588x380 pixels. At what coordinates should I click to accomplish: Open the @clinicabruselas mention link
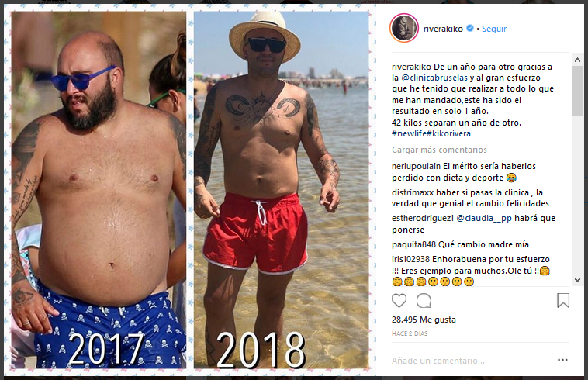pyautogui.click(x=434, y=78)
